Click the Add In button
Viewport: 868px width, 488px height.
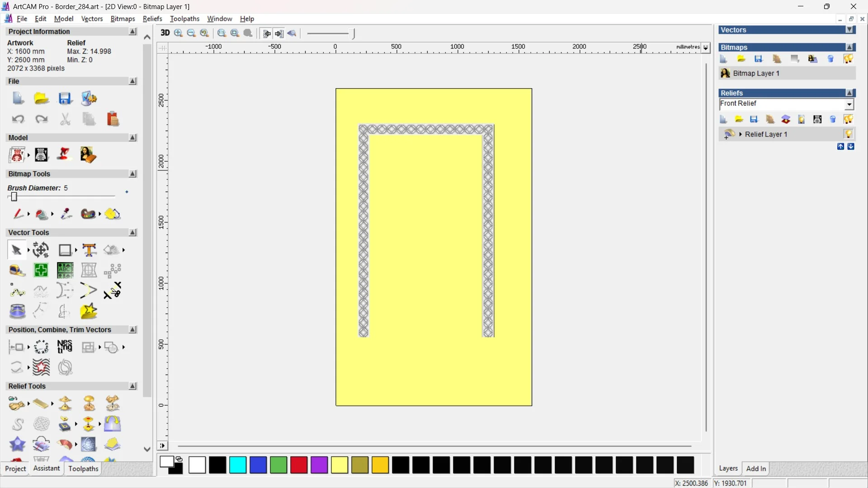756,469
